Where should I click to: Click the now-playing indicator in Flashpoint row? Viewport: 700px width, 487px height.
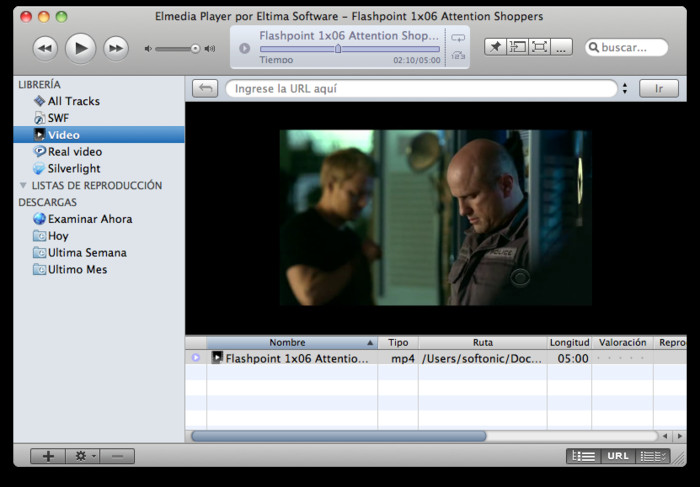coord(196,358)
